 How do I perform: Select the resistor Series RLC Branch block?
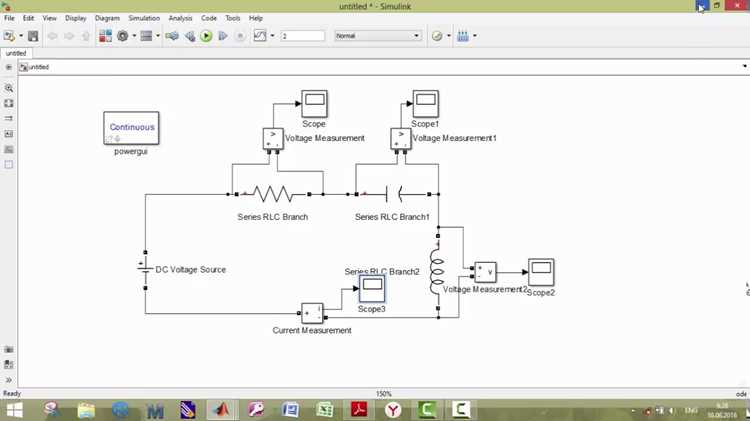pyautogui.click(x=273, y=194)
